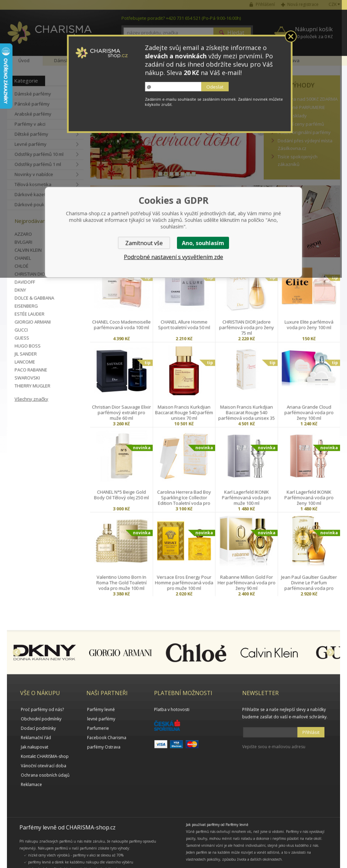Expand the Novinky v nabídce category
The width and height of the screenshot is (347, 868).
(x=77, y=174)
